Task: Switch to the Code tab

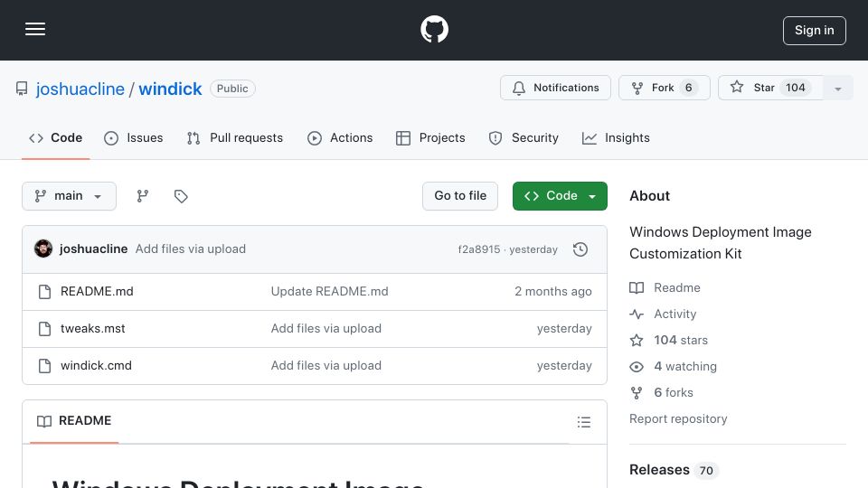Action: pyautogui.click(x=56, y=137)
